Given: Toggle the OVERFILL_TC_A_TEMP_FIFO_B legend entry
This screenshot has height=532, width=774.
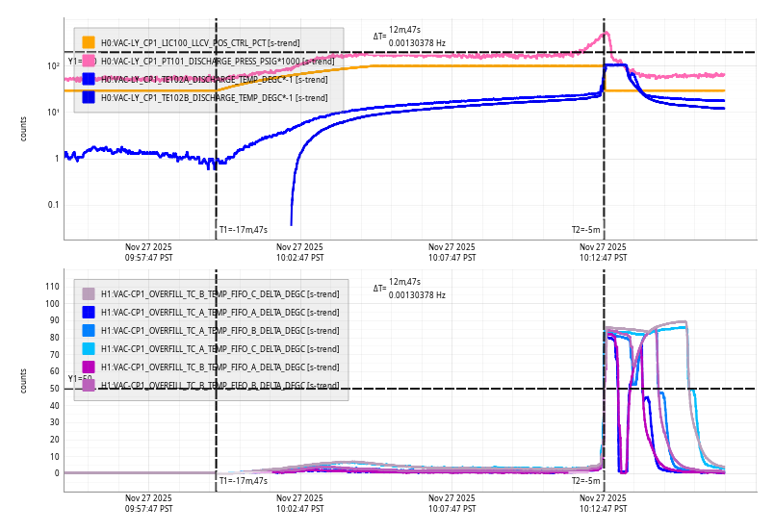Looking at the screenshot, I should [x=219, y=331].
